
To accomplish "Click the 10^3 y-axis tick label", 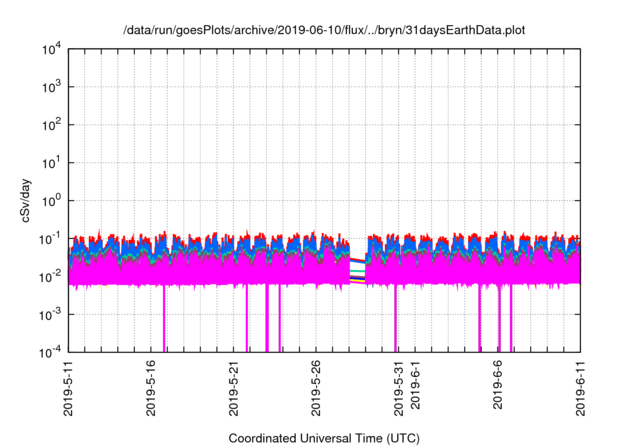I will [x=51, y=87].
